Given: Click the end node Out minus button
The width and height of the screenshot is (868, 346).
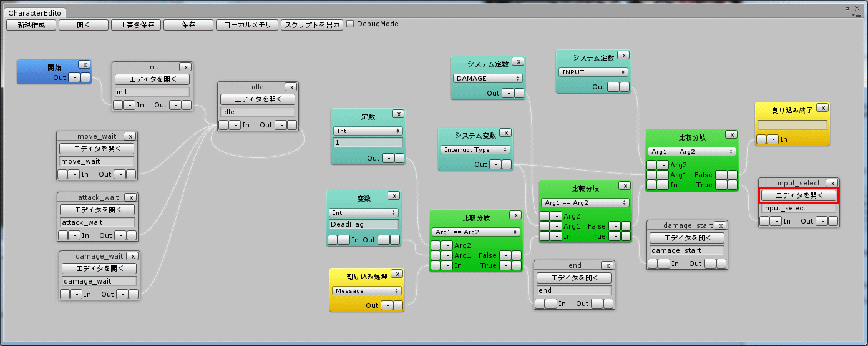Looking at the screenshot, I should click(x=597, y=304).
